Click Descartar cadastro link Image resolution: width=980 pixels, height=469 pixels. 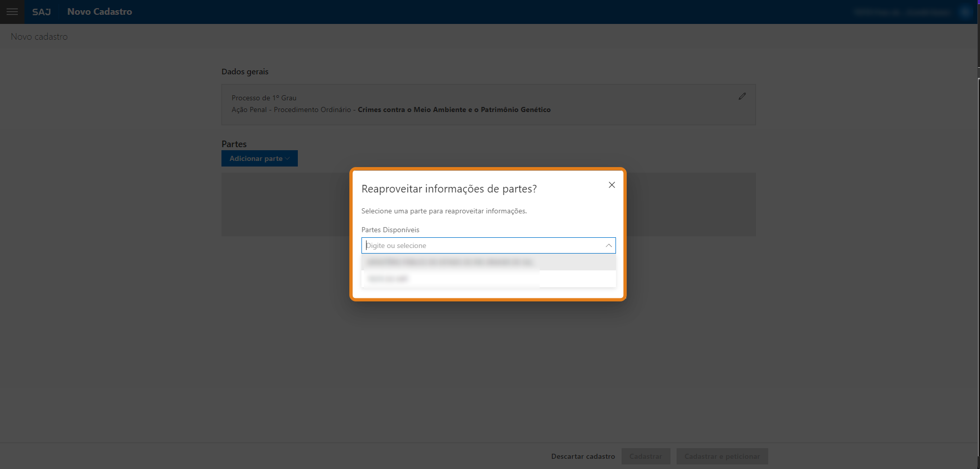point(583,456)
